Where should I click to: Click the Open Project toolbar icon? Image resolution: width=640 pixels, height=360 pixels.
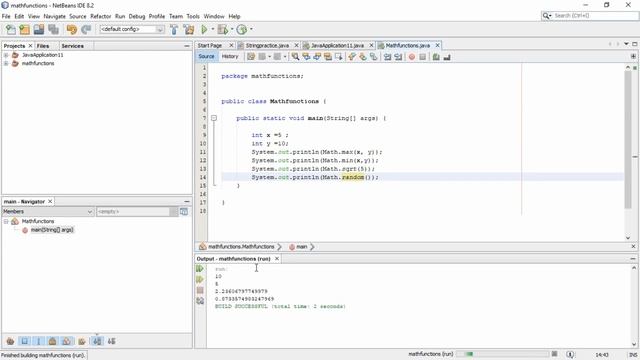(39, 29)
